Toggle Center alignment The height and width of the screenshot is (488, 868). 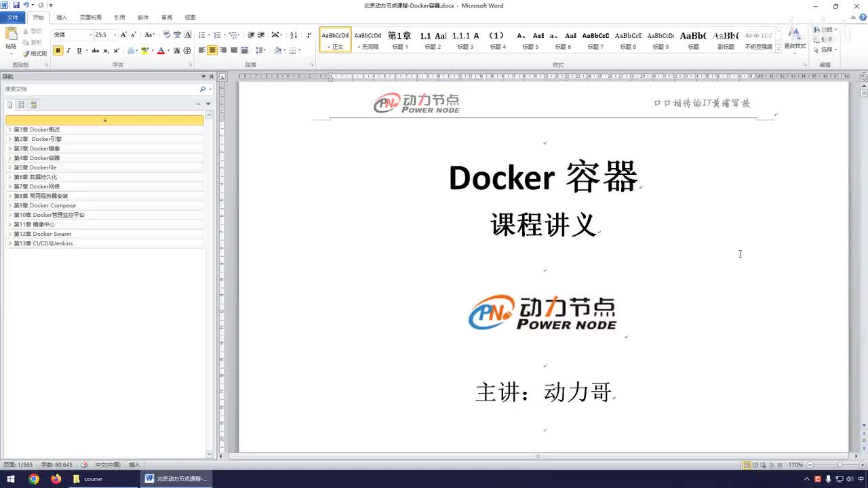pos(212,51)
